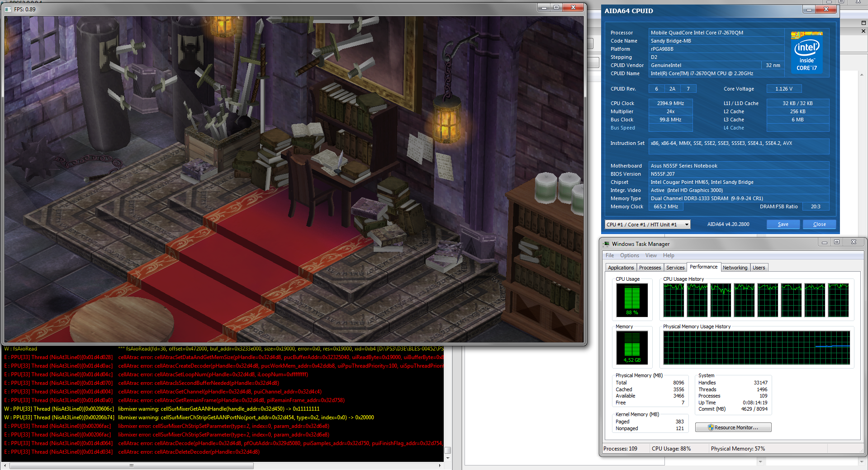
Task: Open the CPU core selector dropdown
Action: tap(686, 225)
